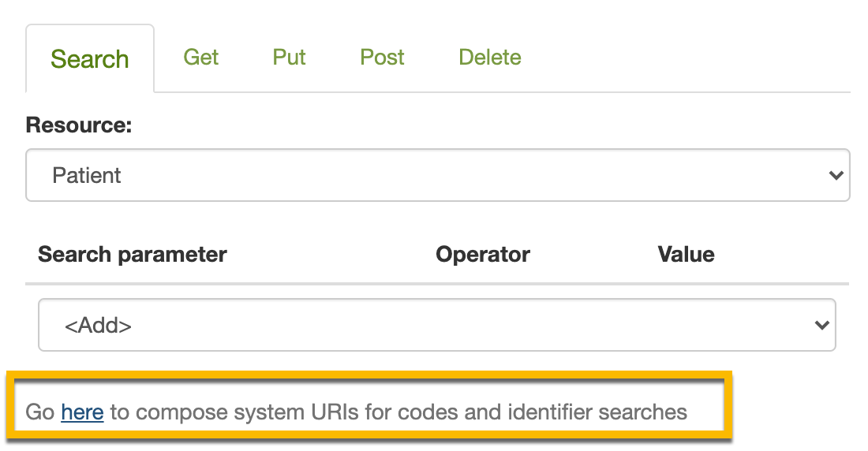Screen dimensions: 868x451
Task: Click the Search parameter column header
Action: 133,255
